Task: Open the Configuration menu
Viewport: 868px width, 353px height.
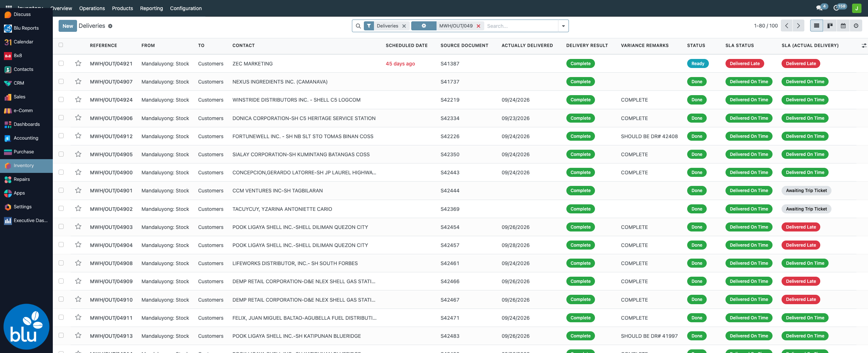Action: (186, 8)
